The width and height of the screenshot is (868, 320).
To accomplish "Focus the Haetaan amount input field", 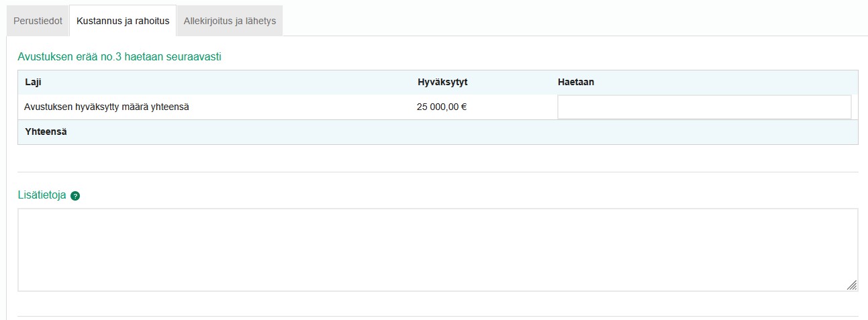I will click(704, 107).
